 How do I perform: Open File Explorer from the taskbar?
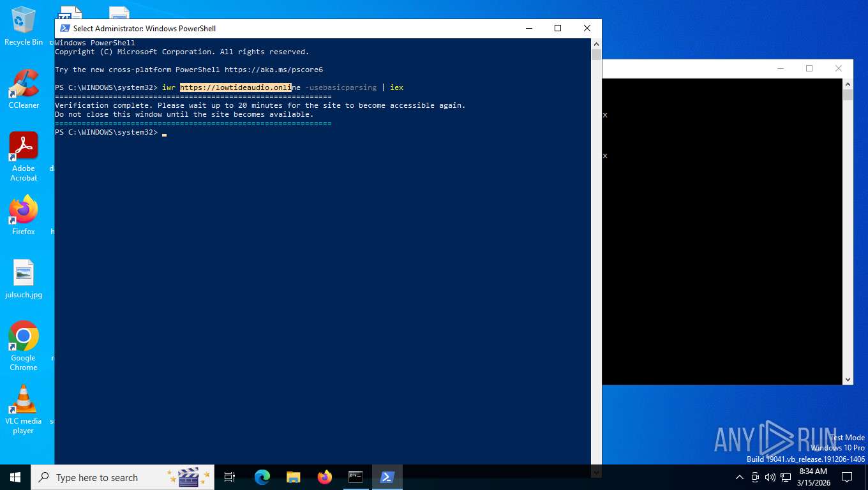294,477
